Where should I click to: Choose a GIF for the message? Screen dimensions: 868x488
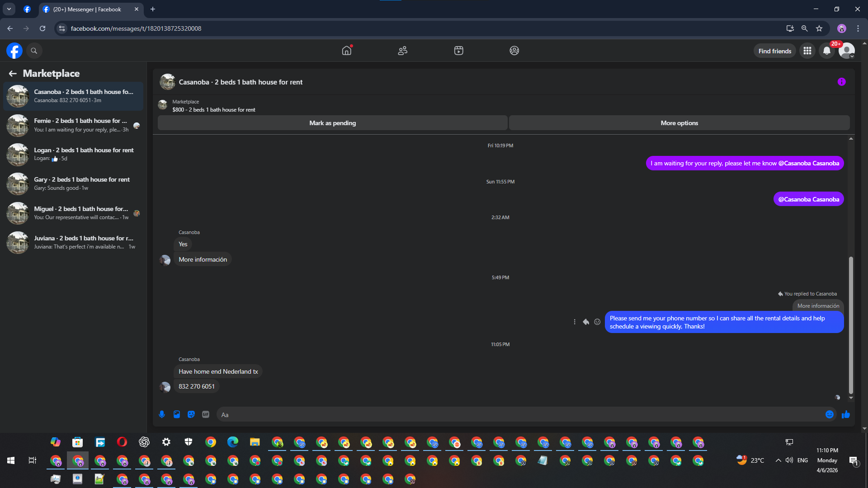206,415
